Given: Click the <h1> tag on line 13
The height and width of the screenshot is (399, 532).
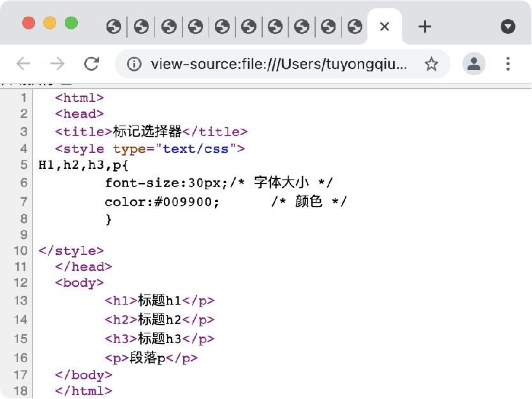Looking at the screenshot, I should click(x=121, y=300).
